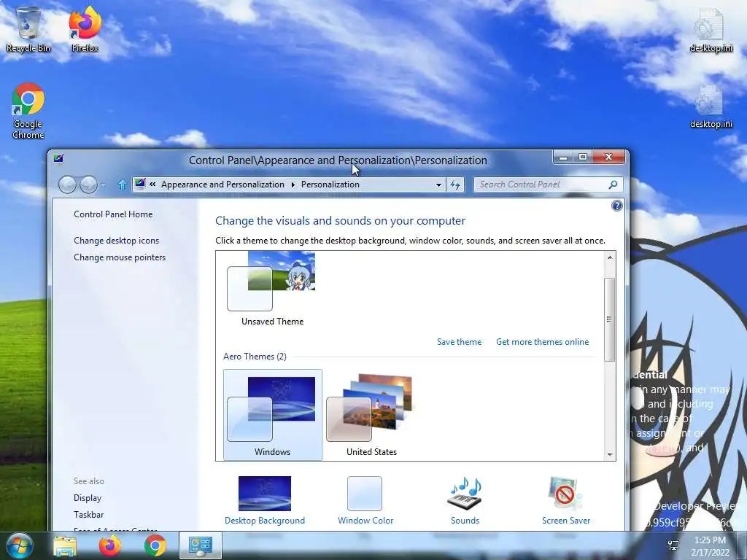Expand the Appearance and Personalization breadcrumb arrow
Image resolution: width=747 pixels, height=560 pixels.
click(293, 184)
